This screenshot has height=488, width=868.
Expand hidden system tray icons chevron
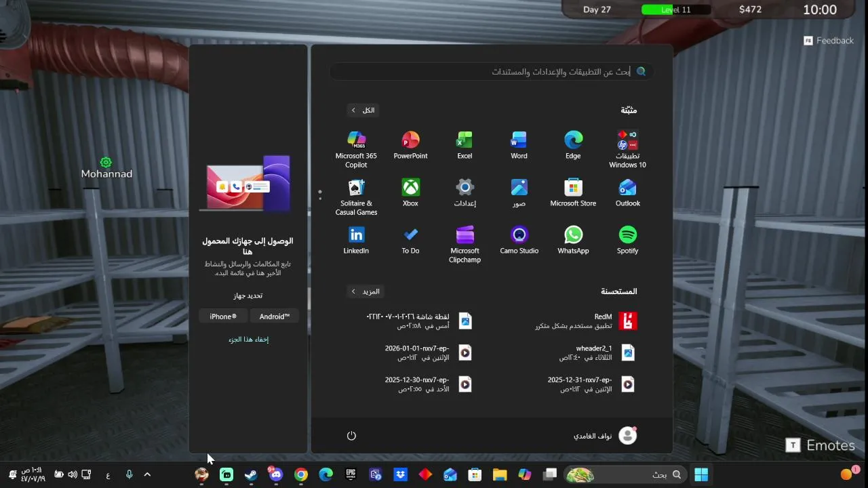(147, 474)
